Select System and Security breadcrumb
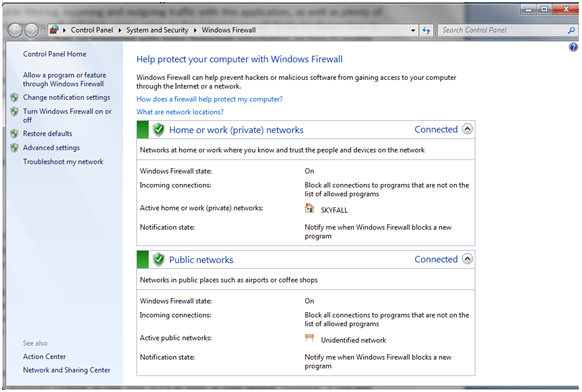Screen dimensions: 582x392 pos(157,30)
